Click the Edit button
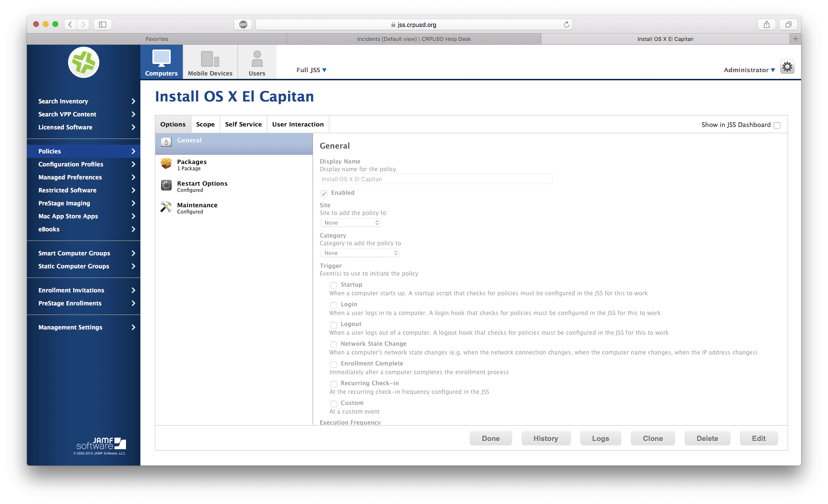The image size is (828, 504). coord(759,438)
